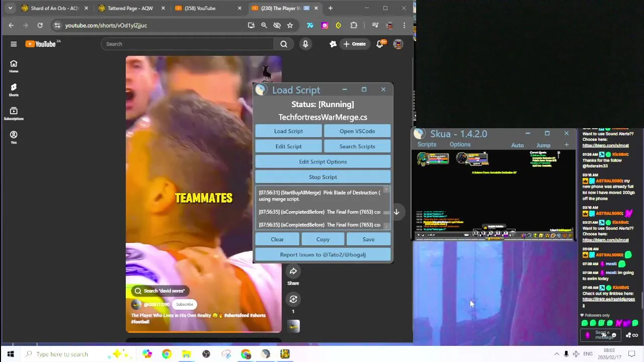This screenshot has height=362, width=644.
Task: Go back in the browser
Action: tap(11, 25)
